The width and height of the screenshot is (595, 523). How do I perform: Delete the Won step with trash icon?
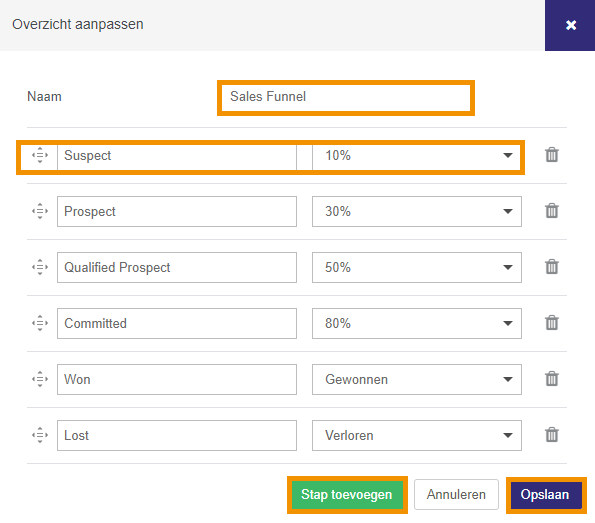coord(552,379)
